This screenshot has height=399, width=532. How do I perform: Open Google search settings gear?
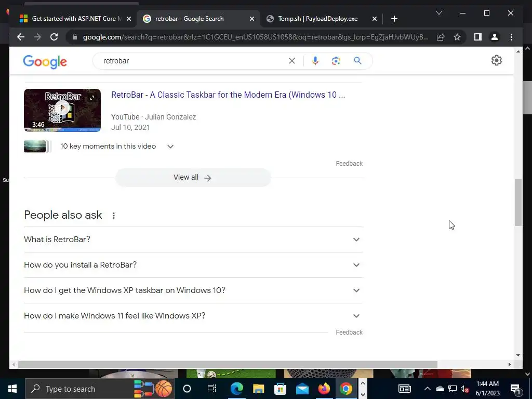496,60
